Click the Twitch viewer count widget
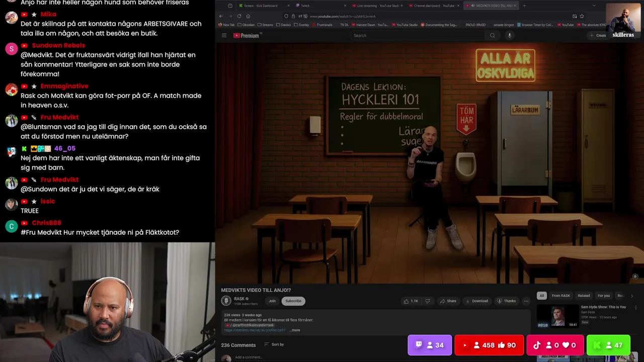The image size is (644, 362). click(x=430, y=345)
